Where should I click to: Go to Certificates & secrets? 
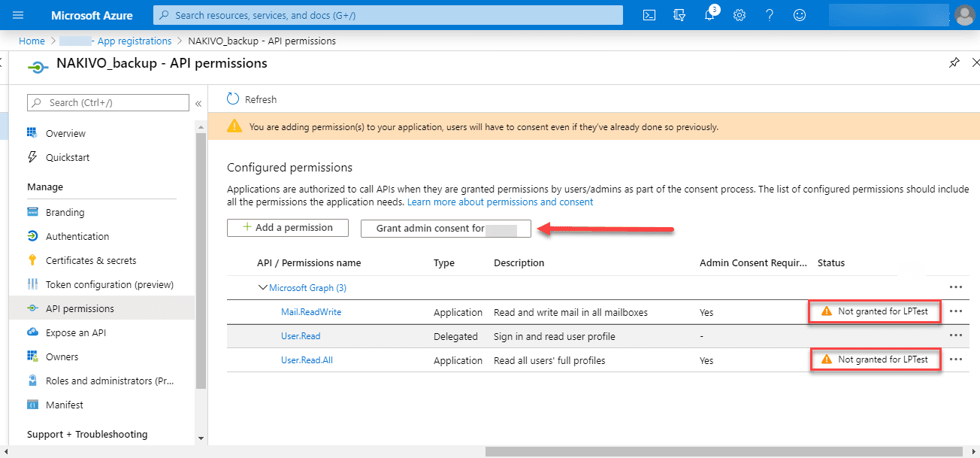click(91, 260)
